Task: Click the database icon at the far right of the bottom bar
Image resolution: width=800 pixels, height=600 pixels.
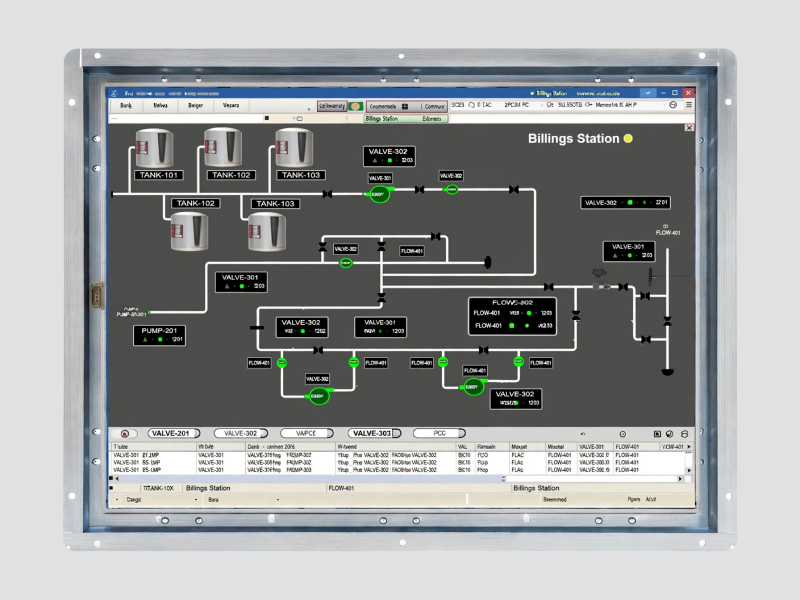Action: coord(684,434)
